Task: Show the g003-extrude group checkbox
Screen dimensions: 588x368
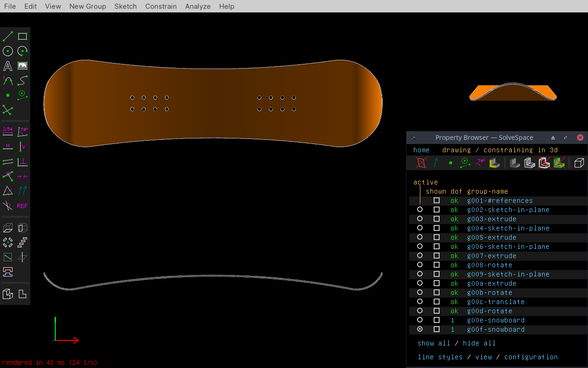Action: (x=436, y=219)
